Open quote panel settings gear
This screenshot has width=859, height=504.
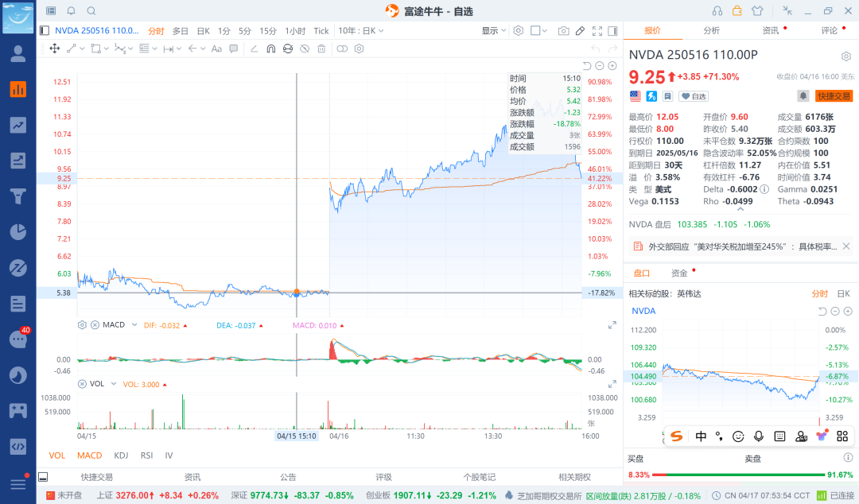point(845,56)
